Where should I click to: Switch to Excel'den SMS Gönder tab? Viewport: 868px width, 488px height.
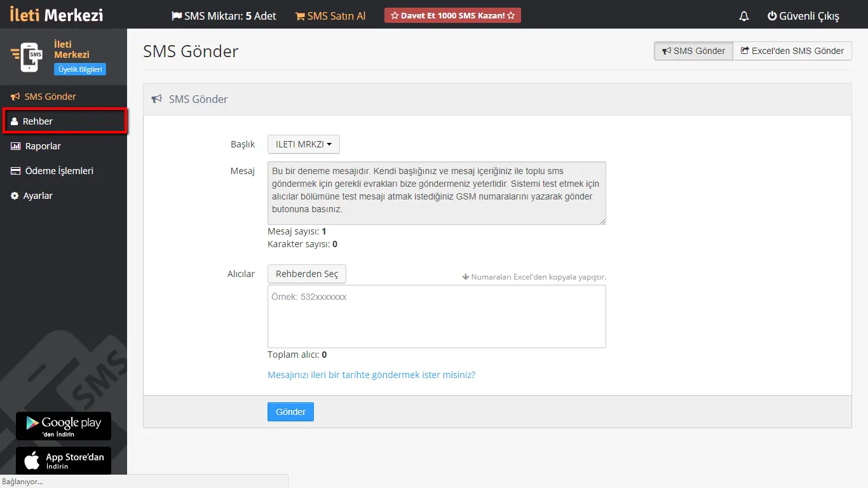click(792, 51)
